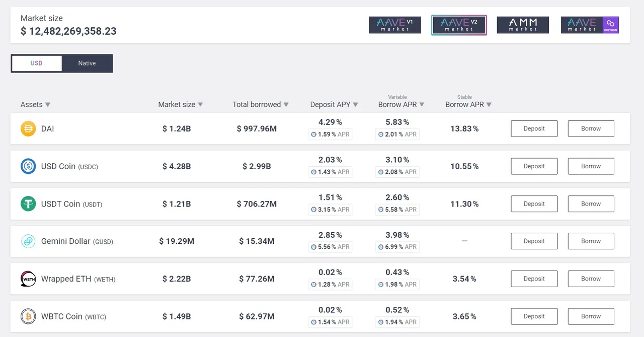
Task: Sort table by Deposit APY column
Action: click(334, 104)
